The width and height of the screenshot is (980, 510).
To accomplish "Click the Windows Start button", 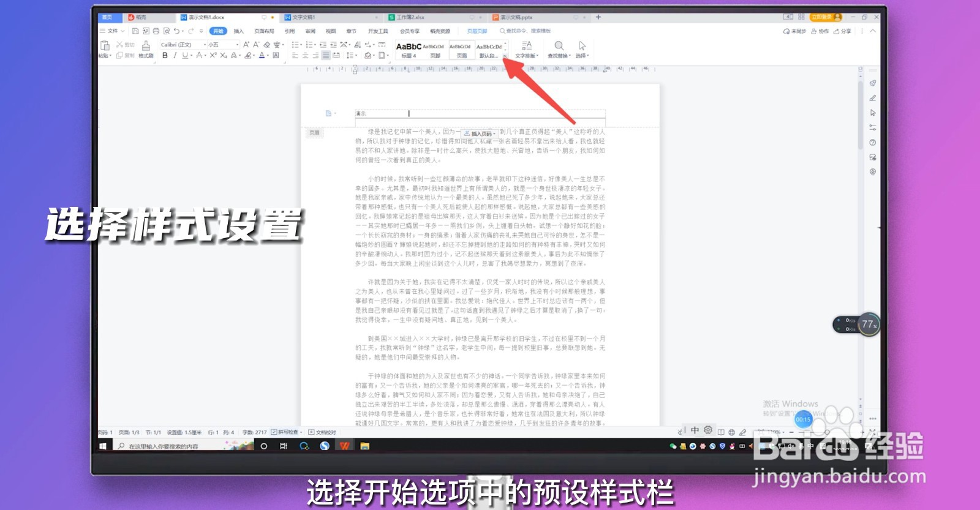I will pyautogui.click(x=103, y=446).
